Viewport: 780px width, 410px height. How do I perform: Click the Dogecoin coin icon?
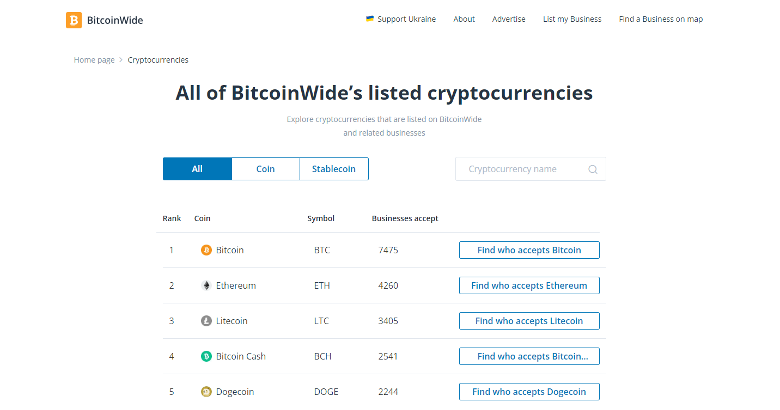206,392
